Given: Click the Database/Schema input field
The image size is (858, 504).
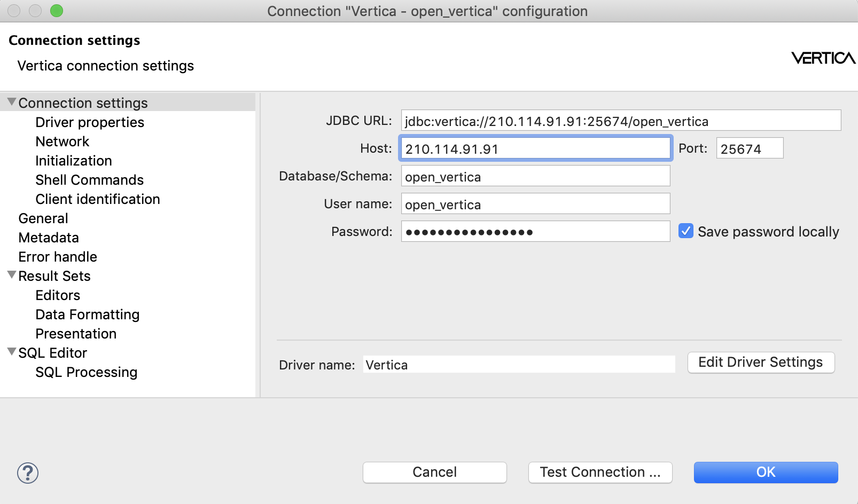Looking at the screenshot, I should click(536, 176).
